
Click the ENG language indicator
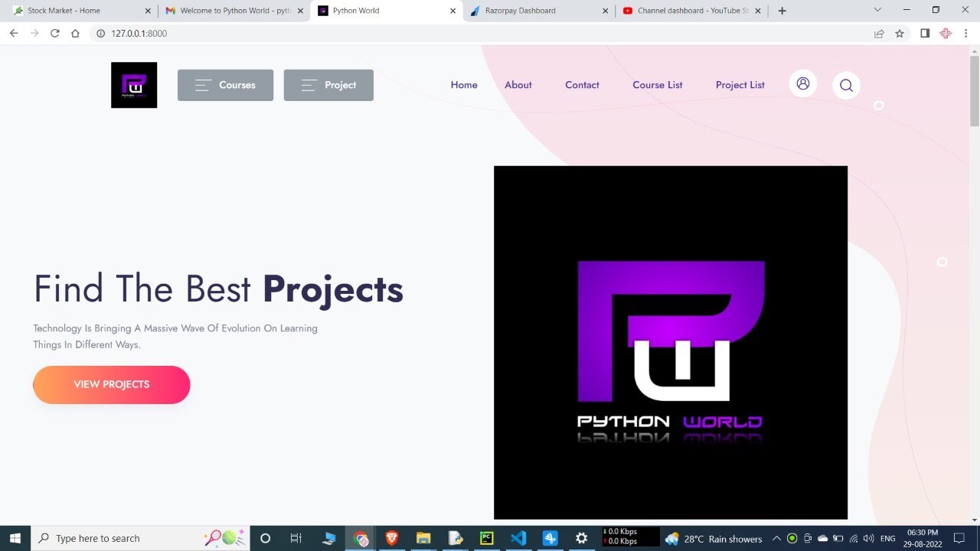pyautogui.click(x=888, y=539)
